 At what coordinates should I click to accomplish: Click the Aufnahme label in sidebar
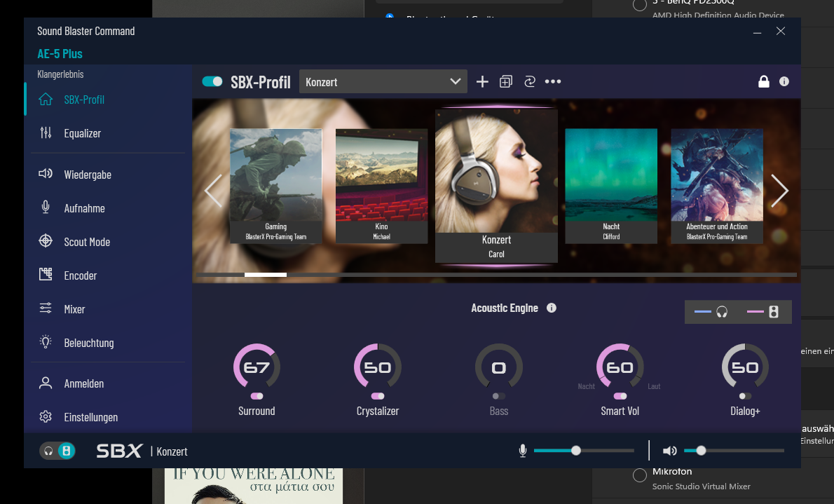85,208
